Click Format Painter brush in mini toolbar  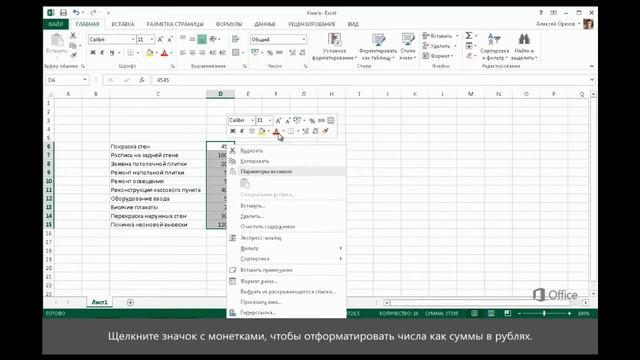click(325, 131)
